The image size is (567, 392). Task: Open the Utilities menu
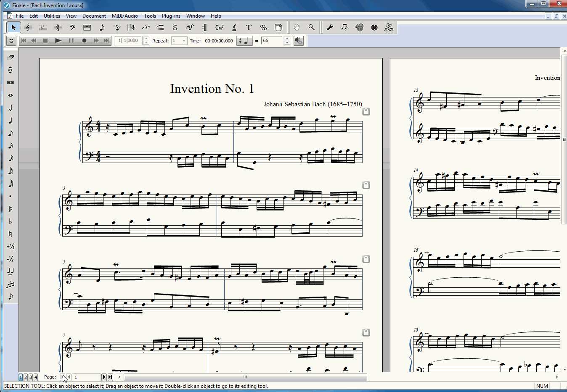pos(52,16)
